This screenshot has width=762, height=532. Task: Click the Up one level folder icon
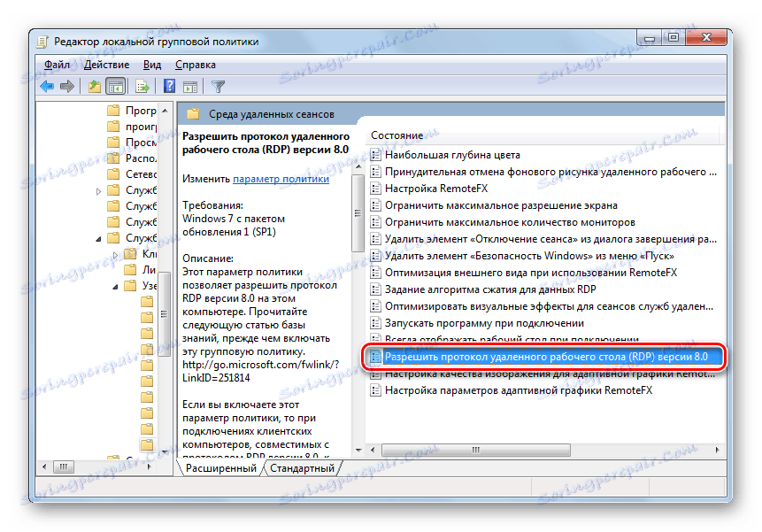coord(95,87)
